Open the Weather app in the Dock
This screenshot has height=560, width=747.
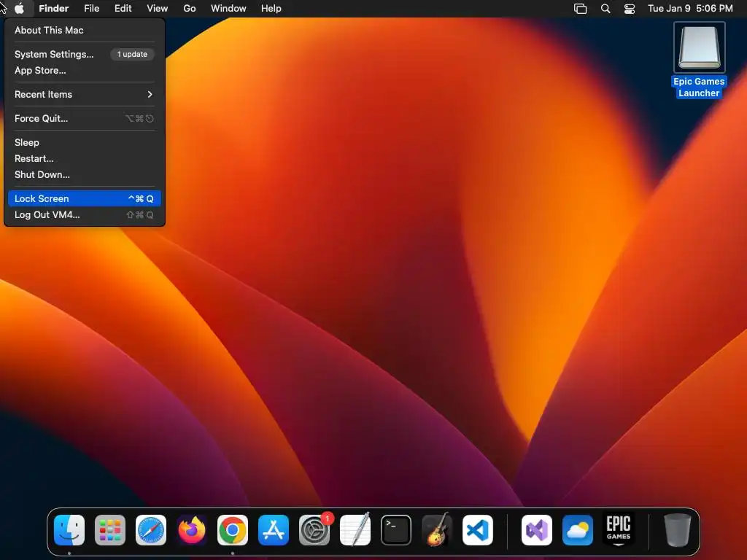[578, 530]
